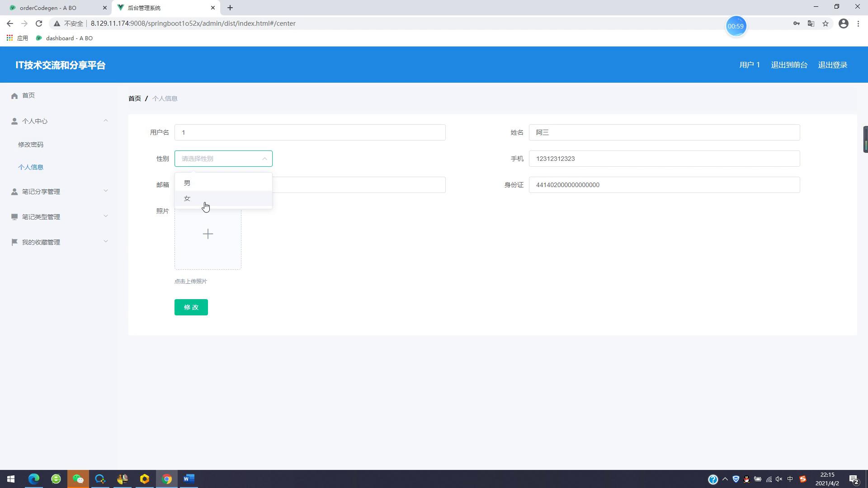
Task: Click the person icon next to 个人中心
Action: point(14,121)
